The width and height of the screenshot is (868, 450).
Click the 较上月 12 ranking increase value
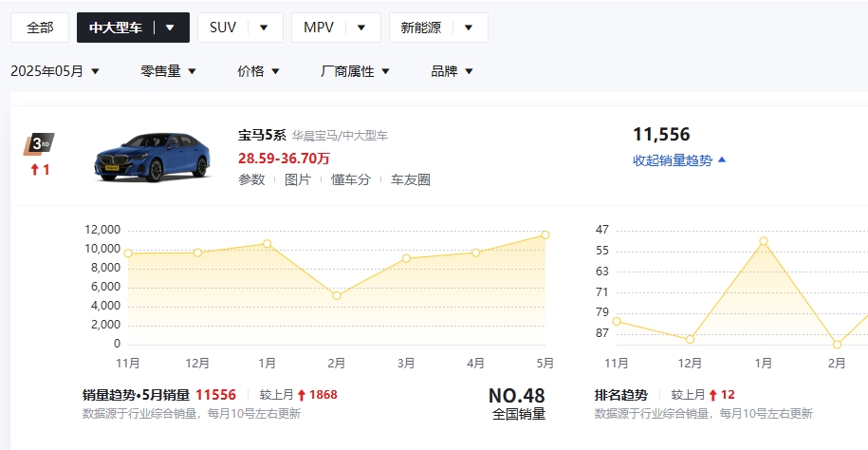[703, 395]
